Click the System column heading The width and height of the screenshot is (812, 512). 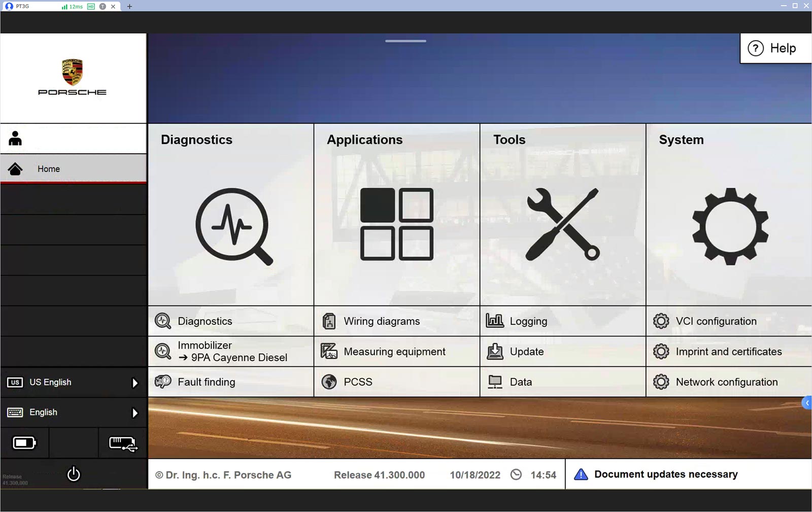(x=681, y=140)
